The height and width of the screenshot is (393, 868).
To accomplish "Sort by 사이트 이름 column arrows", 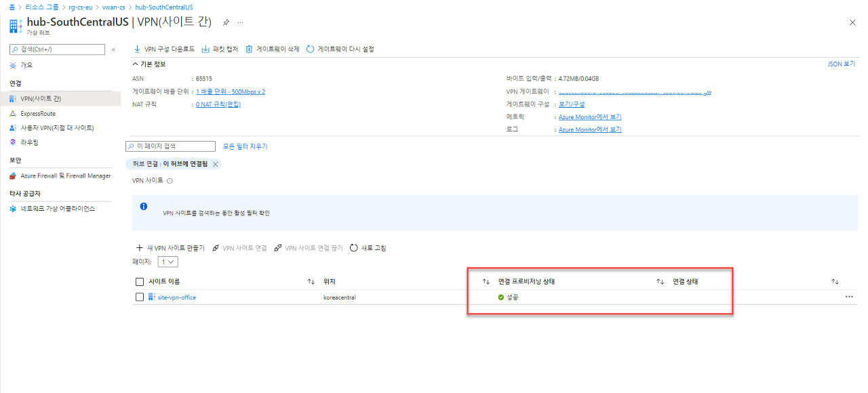I will point(311,281).
